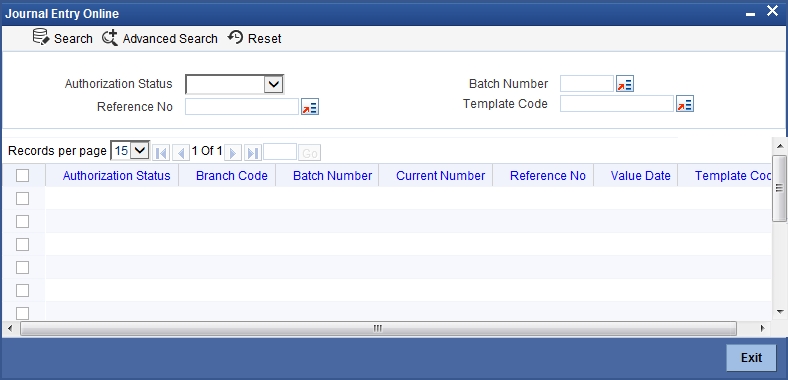The image size is (788, 380).
Task: Sort by Authorization Status column header
Action: 117,175
